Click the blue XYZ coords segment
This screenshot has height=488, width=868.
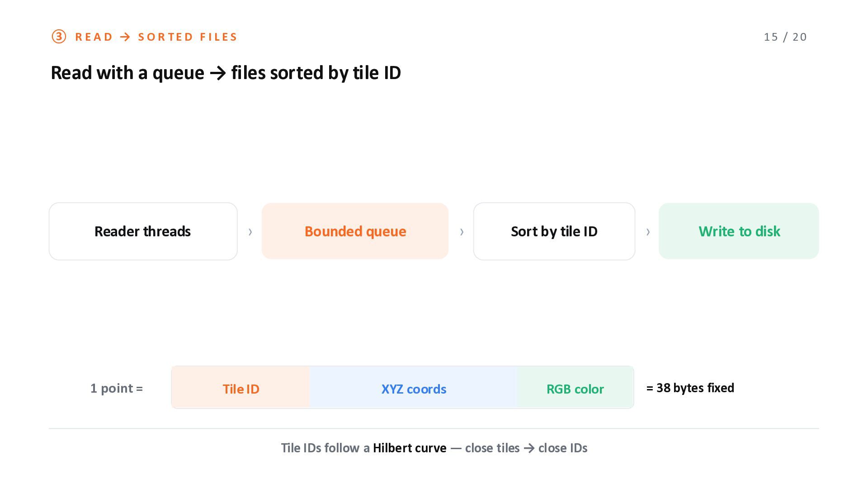click(413, 388)
